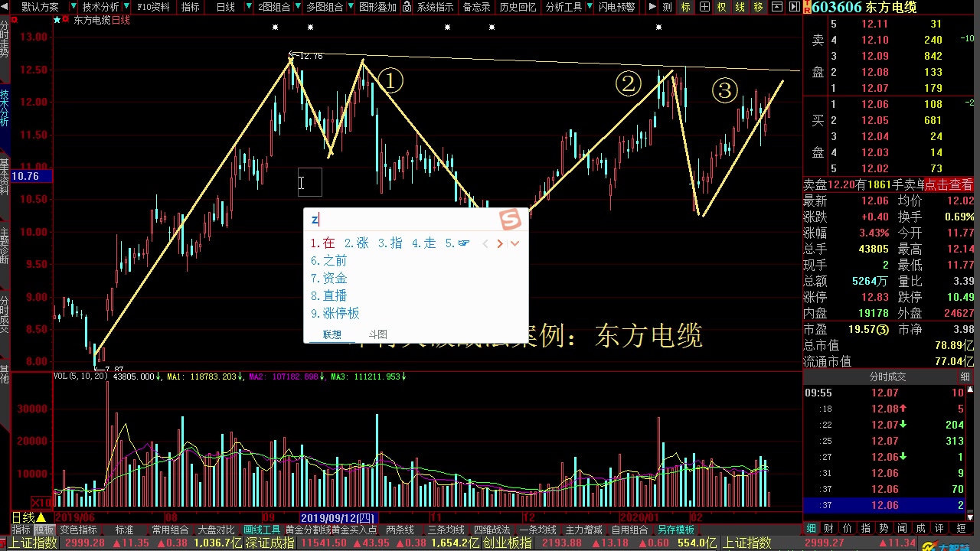Choose suggestion 7.资金 in IME list
This screenshot has height=551, width=980.
329,279
